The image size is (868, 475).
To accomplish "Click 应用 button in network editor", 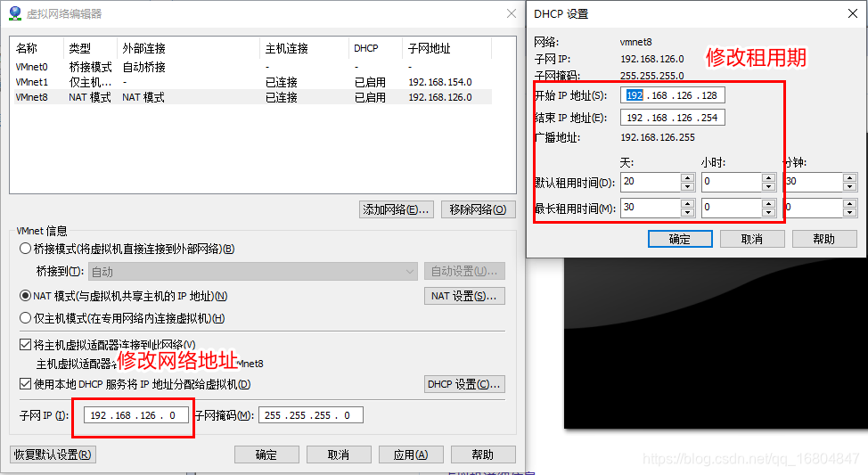I will pos(410,455).
